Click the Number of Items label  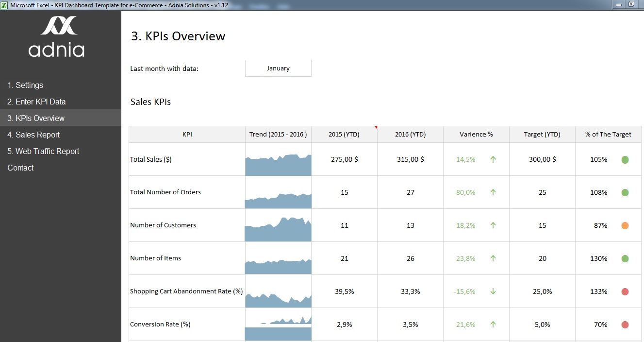tap(155, 258)
